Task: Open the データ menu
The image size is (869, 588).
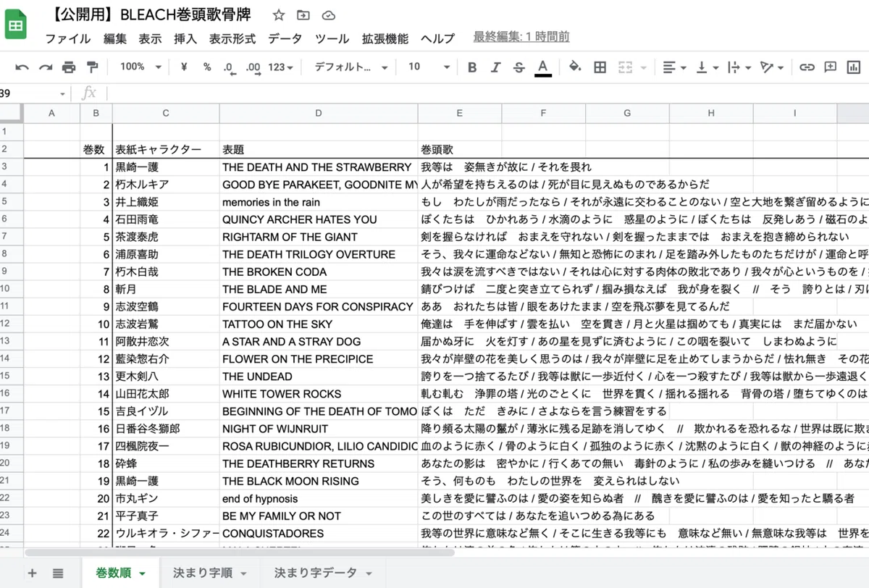Action: click(x=285, y=38)
